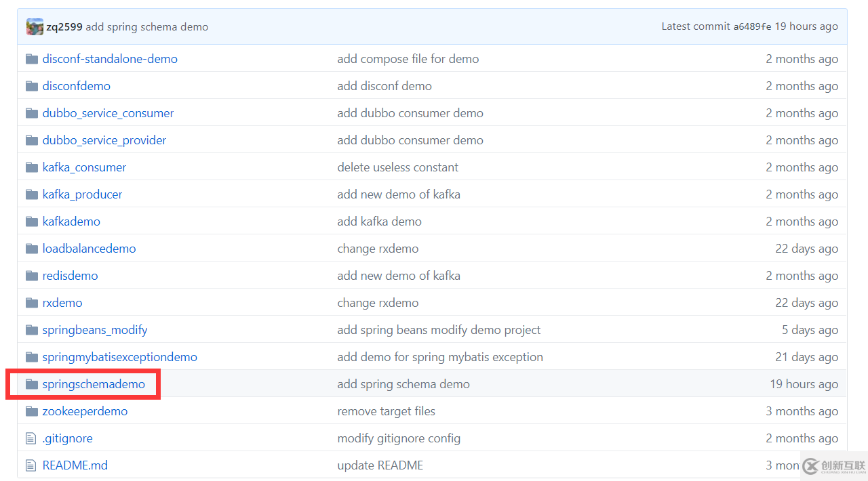The width and height of the screenshot is (868, 481).
Task: Open the loadbalancedemo folder
Action: click(x=89, y=249)
